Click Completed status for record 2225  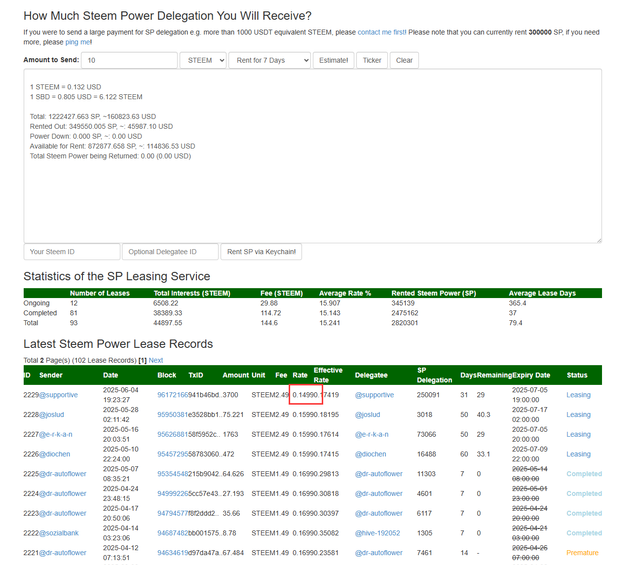pos(584,474)
